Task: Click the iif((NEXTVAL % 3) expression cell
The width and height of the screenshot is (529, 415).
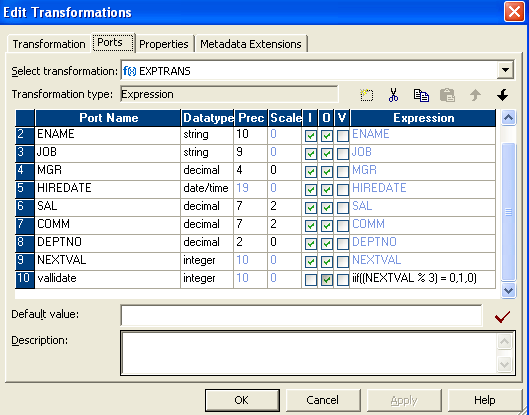Action: tap(423, 279)
